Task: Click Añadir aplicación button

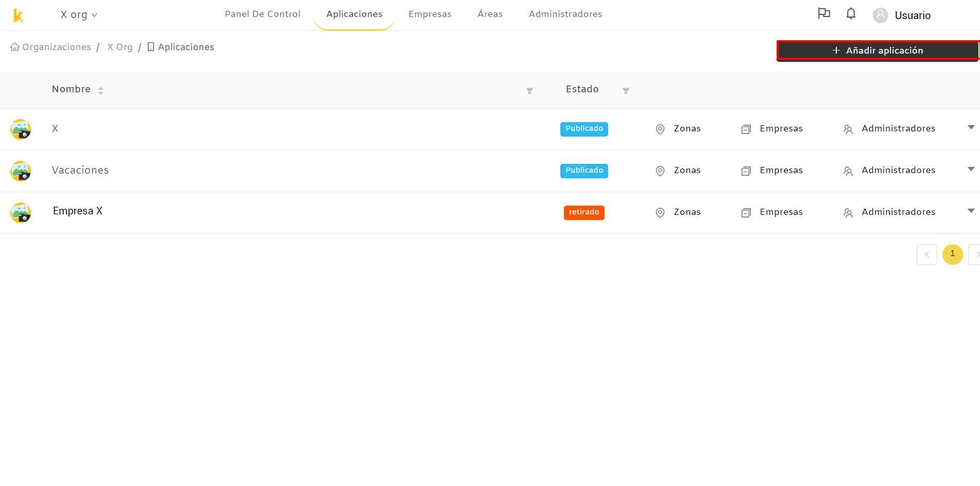Action: (878, 51)
